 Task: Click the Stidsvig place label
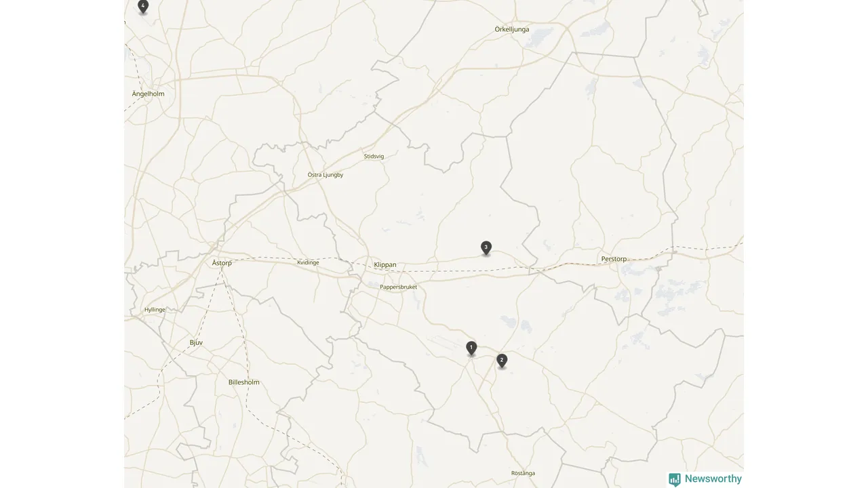pos(374,157)
